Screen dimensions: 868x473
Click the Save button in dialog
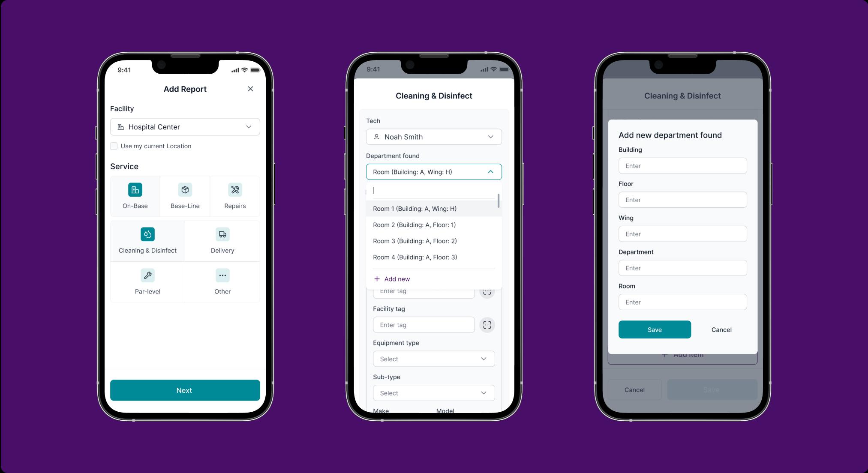[x=654, y=329]
